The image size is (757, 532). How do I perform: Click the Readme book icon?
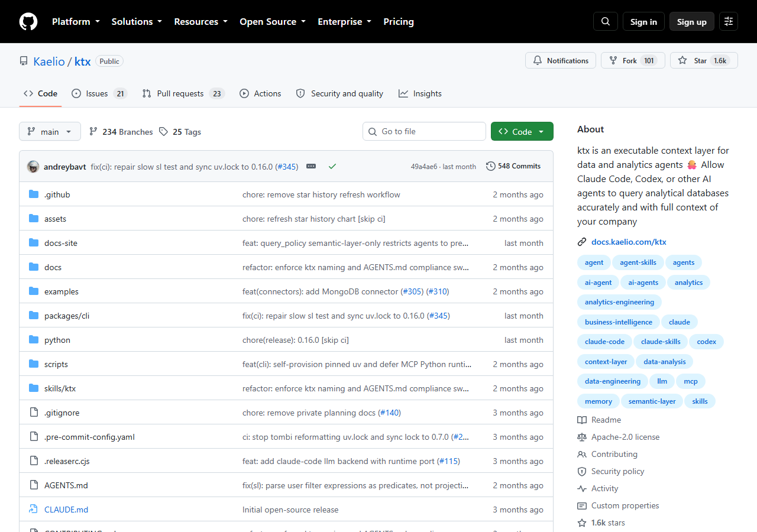pyautogui.click(x=582, y=420)
